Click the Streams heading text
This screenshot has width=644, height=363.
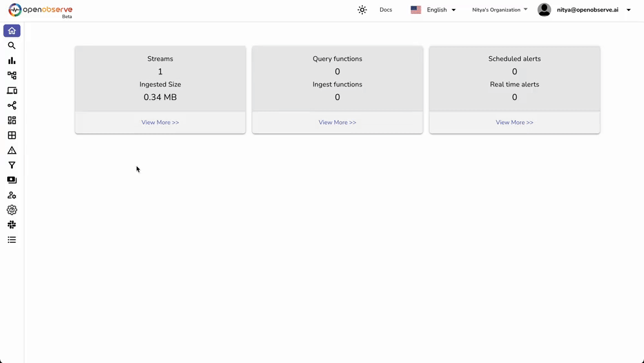tap(160, 59)
